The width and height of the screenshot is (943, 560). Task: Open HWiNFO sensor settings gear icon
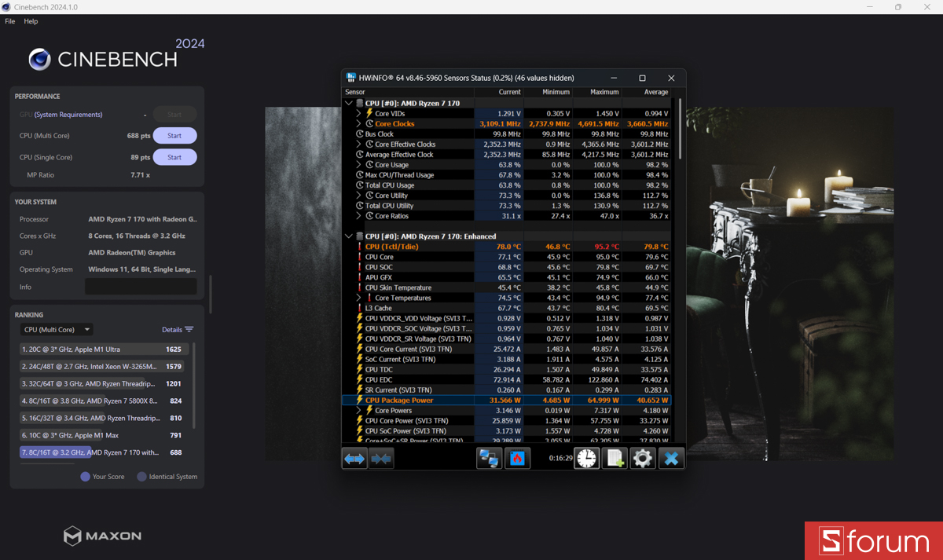(x=643, y=458)
